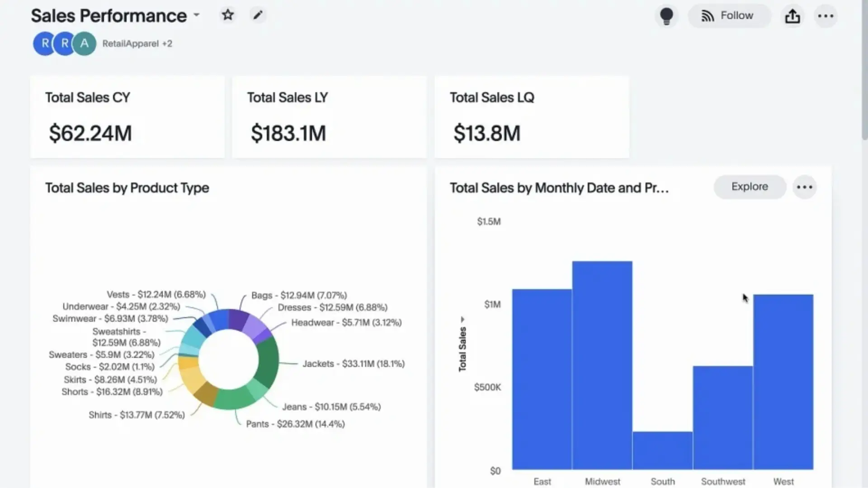
Task: Select the Midwest region bar
Action: click(x=602, y=365)
